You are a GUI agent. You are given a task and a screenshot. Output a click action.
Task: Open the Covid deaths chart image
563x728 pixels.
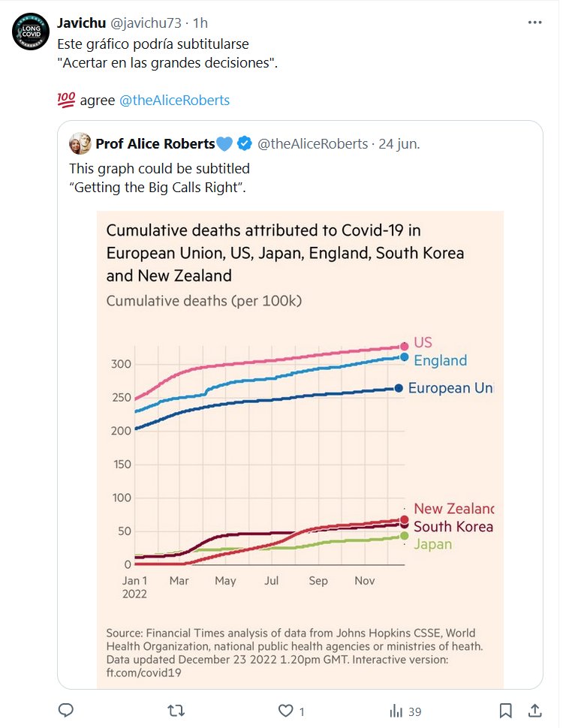[x=300, y=450]
